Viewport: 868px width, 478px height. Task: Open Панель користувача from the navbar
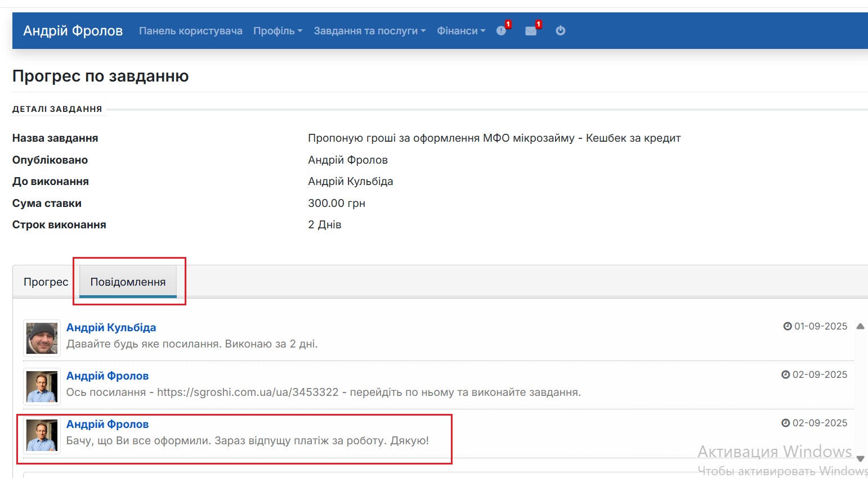tap(190, 31)
